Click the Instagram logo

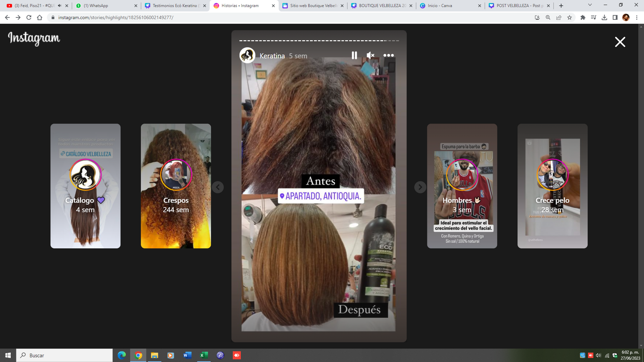34,38
